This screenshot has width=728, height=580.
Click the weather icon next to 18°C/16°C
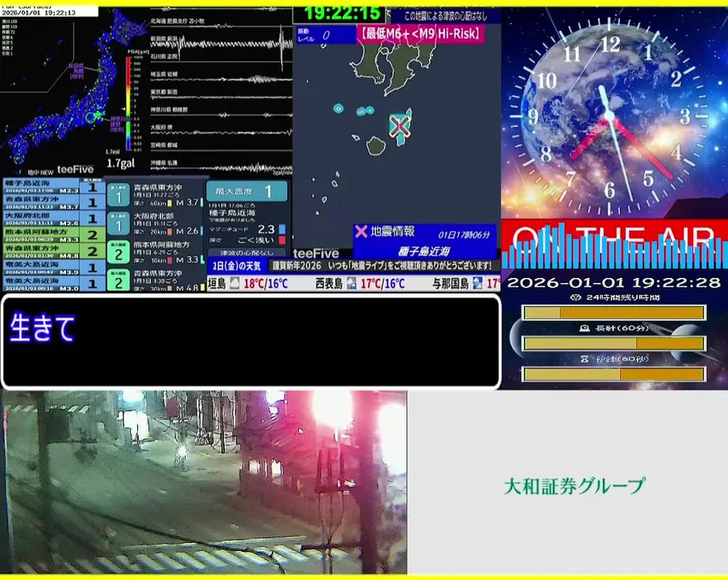point(235,283)
